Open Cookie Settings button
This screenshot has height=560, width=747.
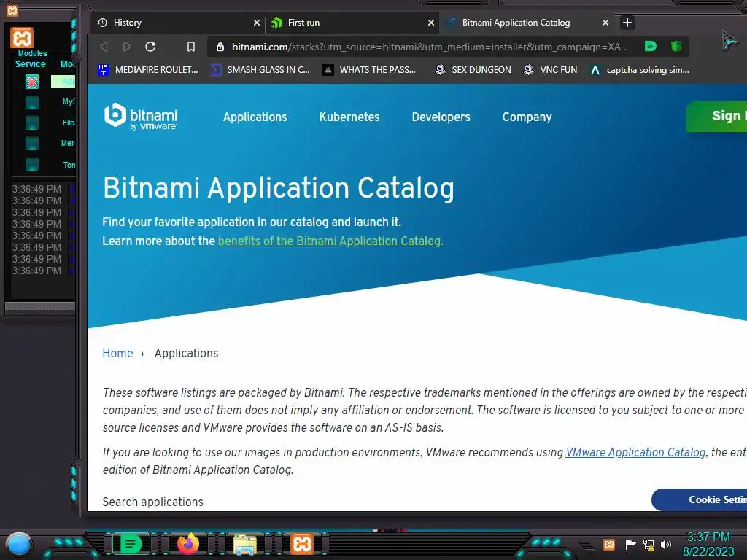click(x=700, y=499)
